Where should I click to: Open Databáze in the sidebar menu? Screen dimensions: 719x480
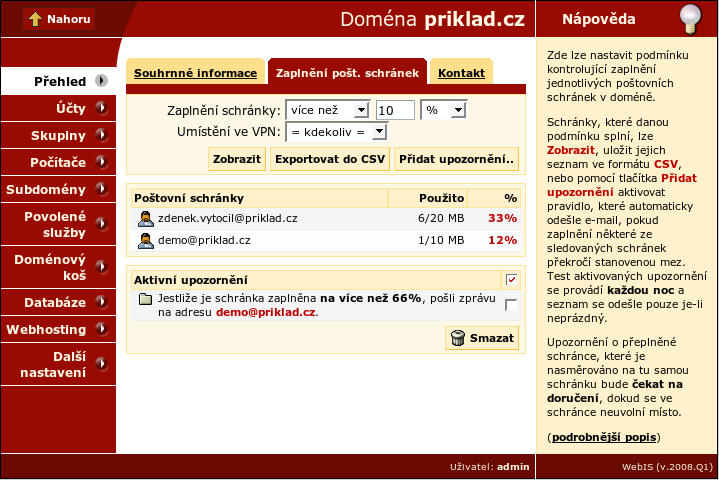(58, 302)
